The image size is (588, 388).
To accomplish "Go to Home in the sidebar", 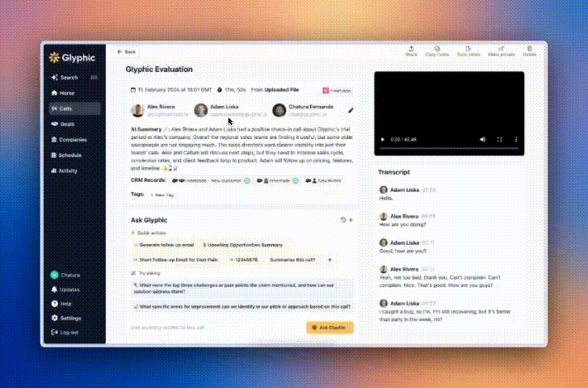I will point(63,93).
